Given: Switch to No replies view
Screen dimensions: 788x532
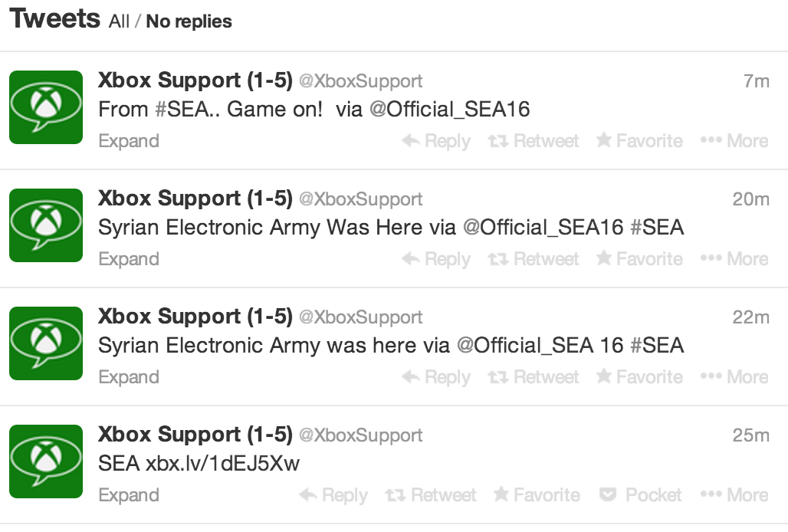Looking at the screenshot, I should tap(189, 21).
